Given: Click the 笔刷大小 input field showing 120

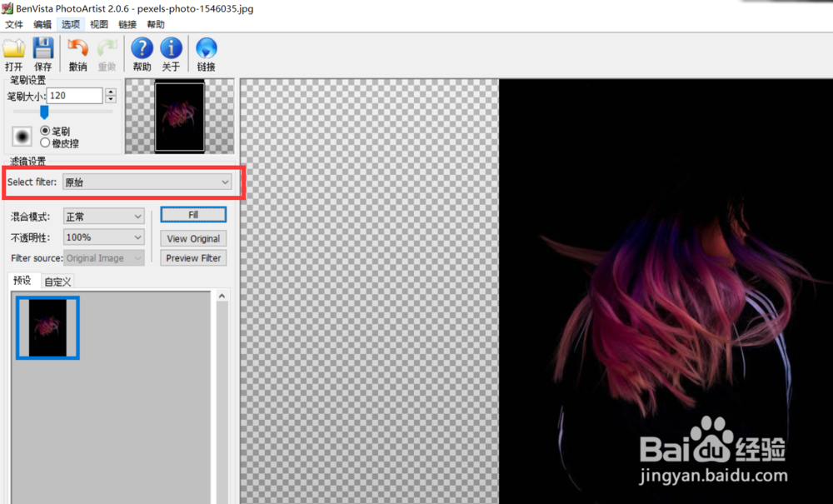Looking at the screenshot, I should click(x=74, y=96).
